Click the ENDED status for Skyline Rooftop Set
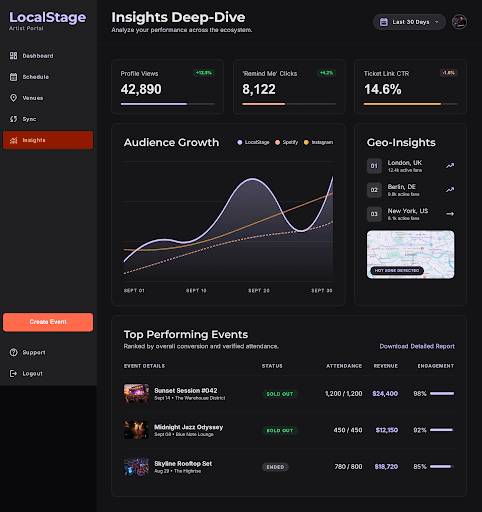The width and height of the screenshot is (482, 512). [x=275, y=467]
